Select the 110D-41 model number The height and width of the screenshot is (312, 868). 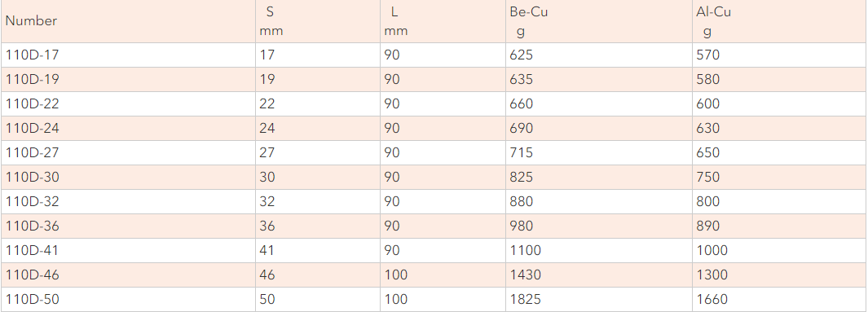pos(32,251)
